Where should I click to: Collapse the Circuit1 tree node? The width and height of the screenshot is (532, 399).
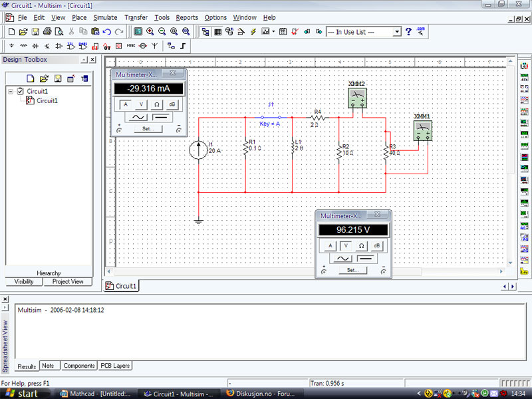click(11, 91)
